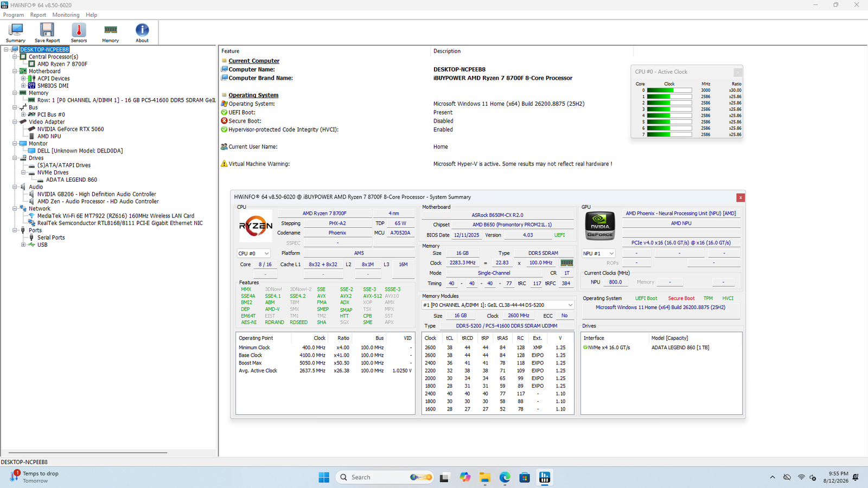Click the Core 0 clock bar
Screen dimensions: 868x488
click(x=669, y=91)
